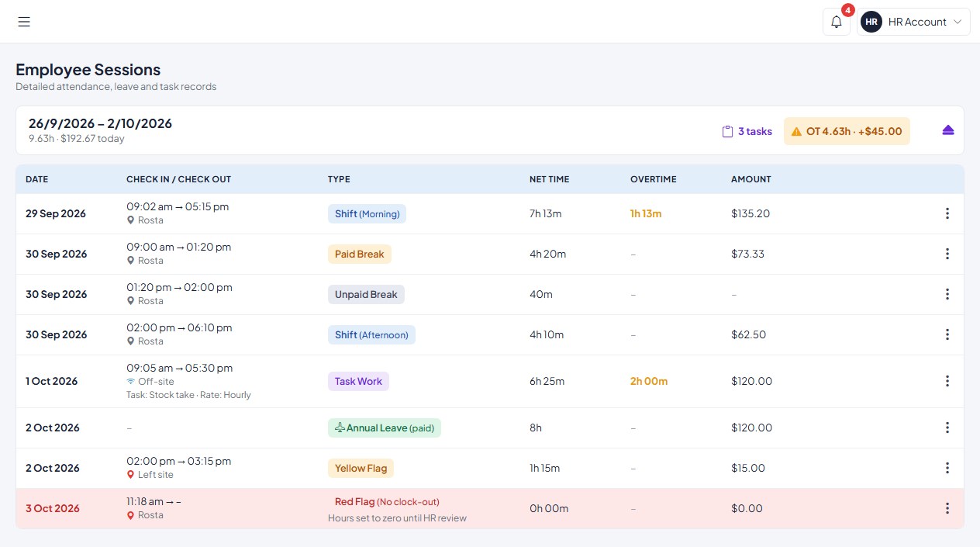Click the Off-site wifi icon
The height and width of the screenshot is (547, 980).
pyautogui.click(x=130, y=382)
